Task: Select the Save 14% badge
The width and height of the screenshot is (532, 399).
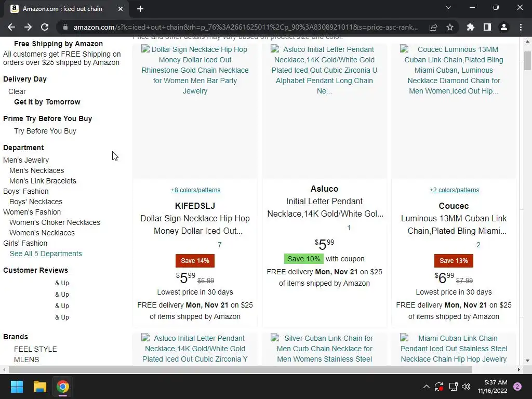Action: pyautogui.click(x=195, y=261)
